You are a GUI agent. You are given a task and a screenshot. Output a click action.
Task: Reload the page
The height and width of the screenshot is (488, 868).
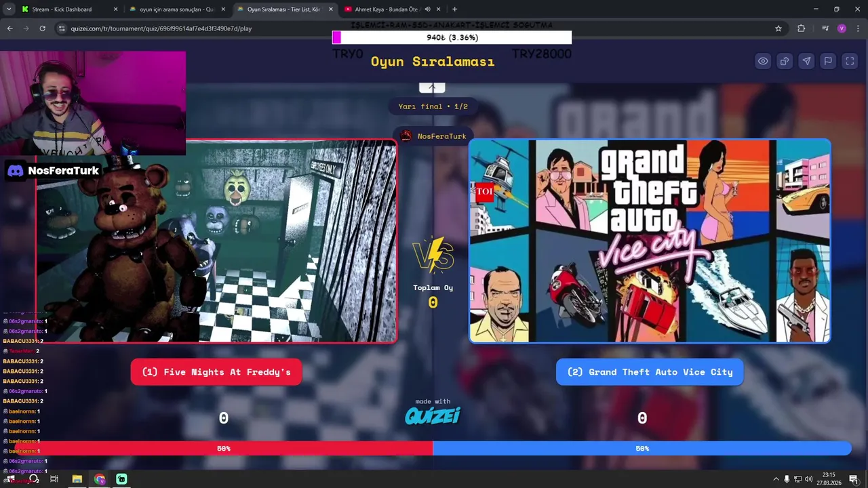[x=42, y=28]
